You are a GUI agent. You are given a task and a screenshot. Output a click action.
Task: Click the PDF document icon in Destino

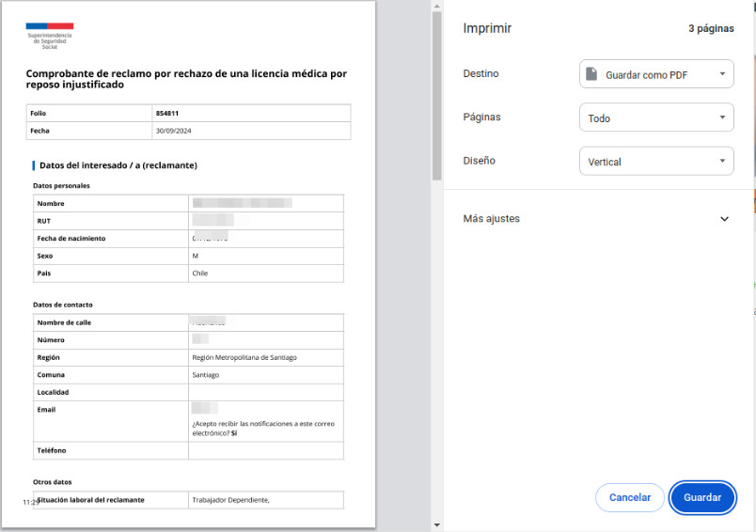[591, 74]
